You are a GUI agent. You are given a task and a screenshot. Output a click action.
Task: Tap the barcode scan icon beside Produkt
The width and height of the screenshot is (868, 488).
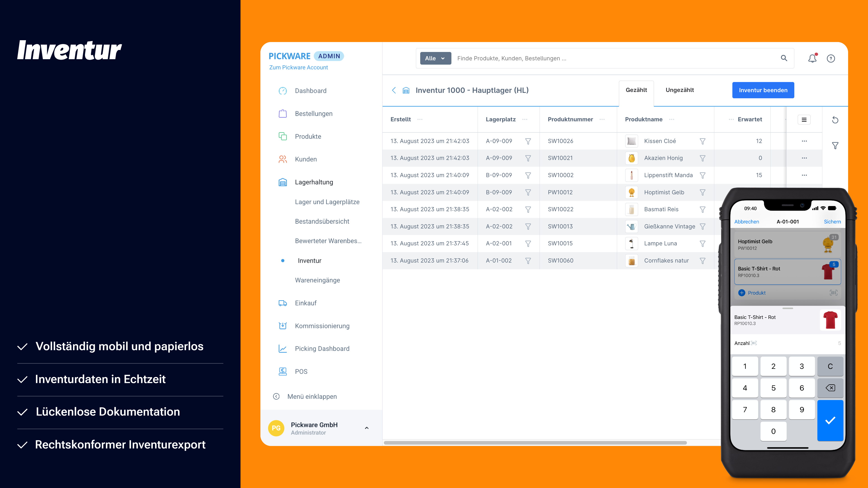click(x=833, y=293)
